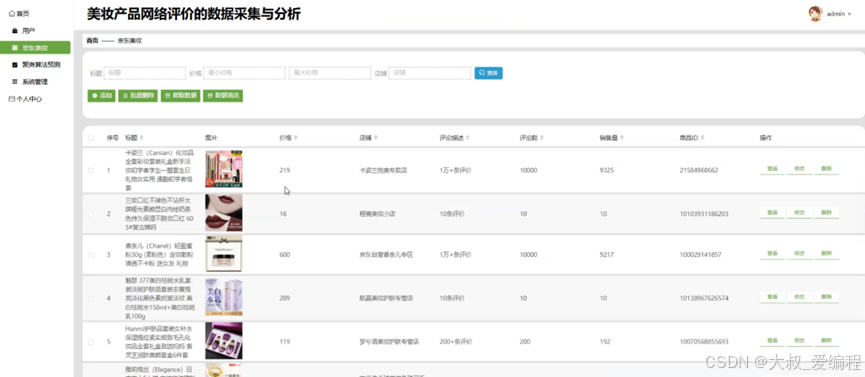Open the 聚类算法预测 sidebar item
Screen dimensions: 865x377
[36, 65]
